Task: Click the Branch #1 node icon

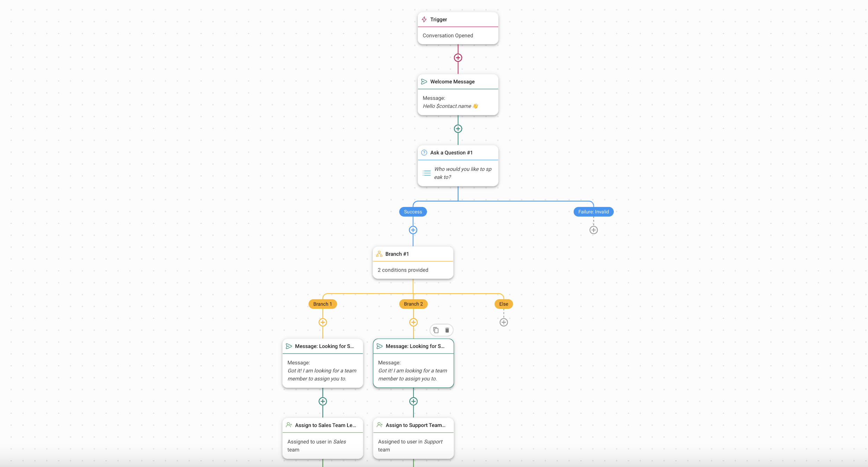Action: click(x=379, y=253)
